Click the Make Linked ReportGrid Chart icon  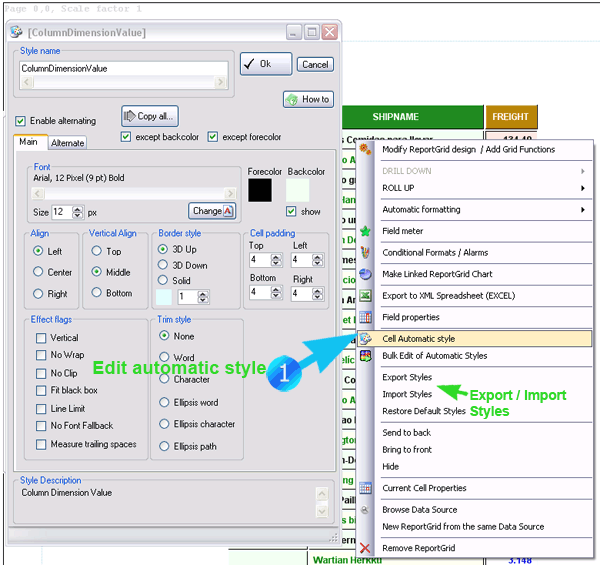(x=365, y=274)
